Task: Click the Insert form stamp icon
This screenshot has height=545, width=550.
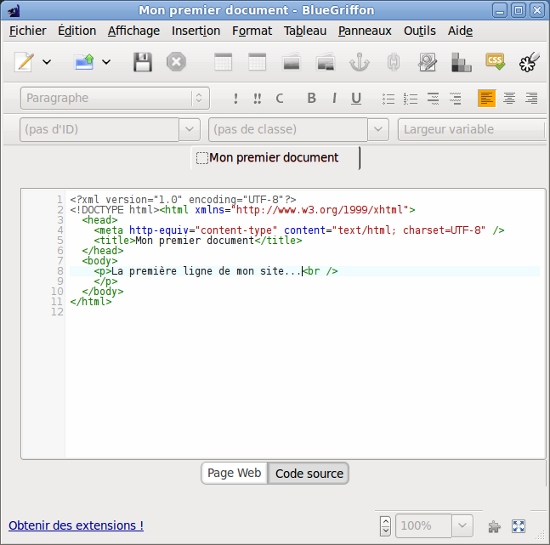Action: (x=427, y=62)
